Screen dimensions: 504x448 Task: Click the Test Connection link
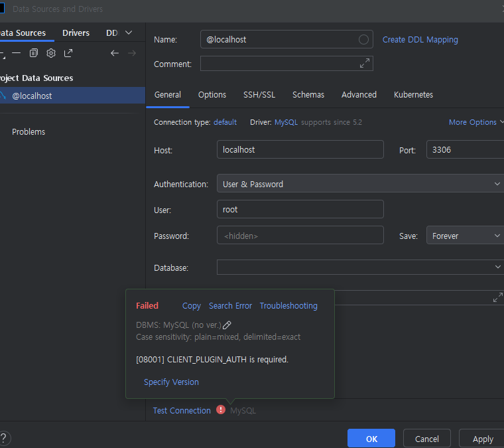coord(182,411)
